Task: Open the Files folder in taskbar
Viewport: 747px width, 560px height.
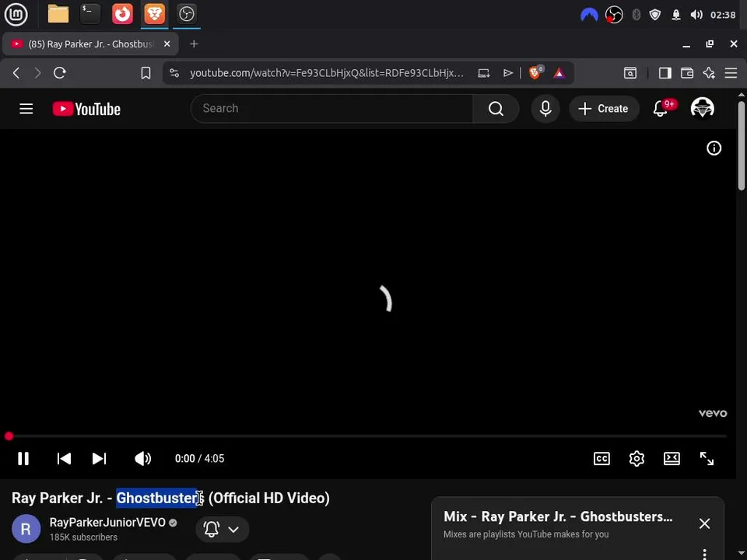Action: 58,14
